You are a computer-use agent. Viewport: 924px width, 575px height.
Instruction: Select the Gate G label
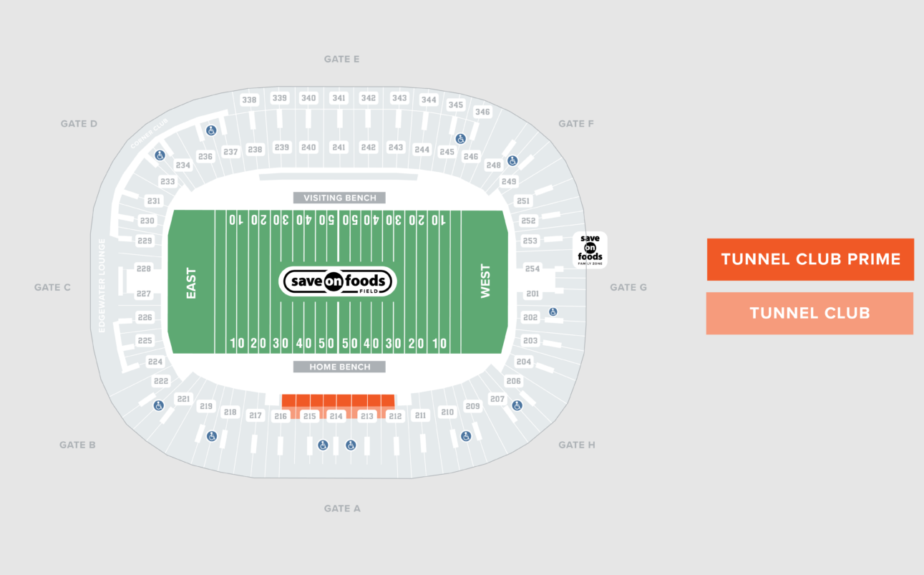coord(628,287)
